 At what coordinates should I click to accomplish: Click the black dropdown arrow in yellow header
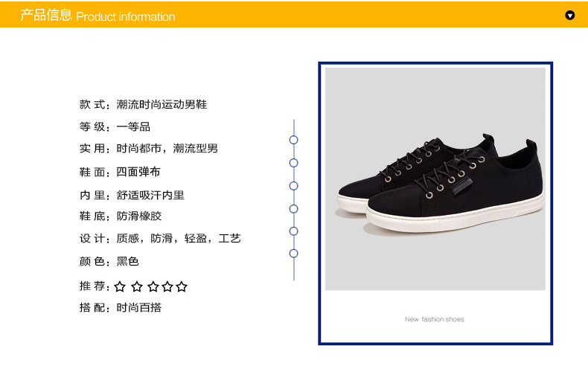[x=569, y=16]
